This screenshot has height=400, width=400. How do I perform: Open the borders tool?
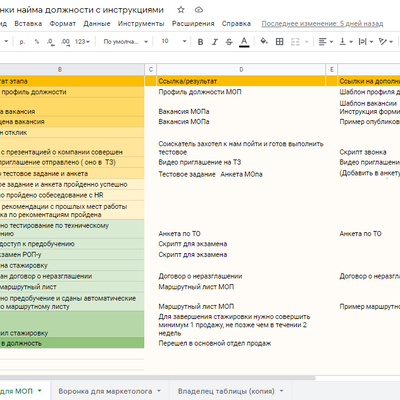point(280,42)
